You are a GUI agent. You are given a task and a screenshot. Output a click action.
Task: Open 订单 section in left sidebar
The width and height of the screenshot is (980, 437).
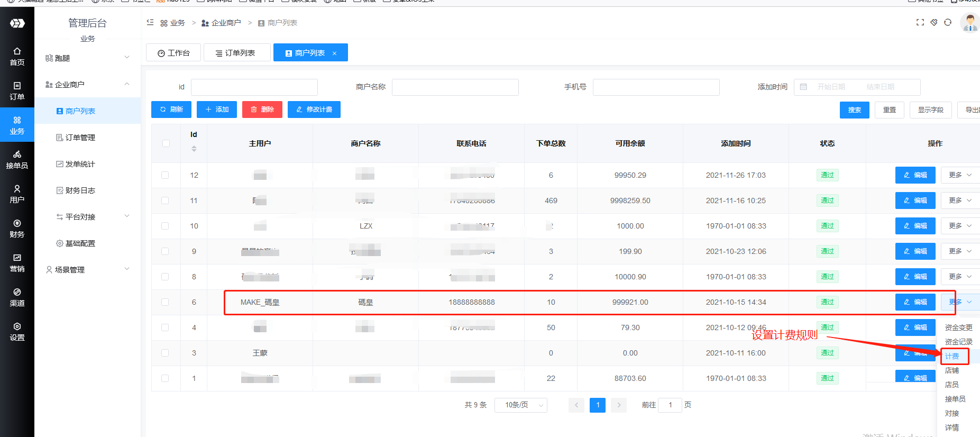coord(17,91)
